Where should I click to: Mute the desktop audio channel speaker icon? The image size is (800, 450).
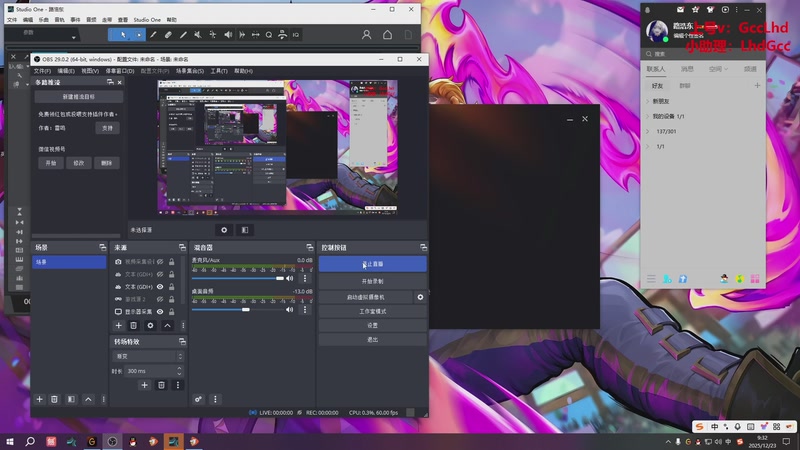coord(289,310)
